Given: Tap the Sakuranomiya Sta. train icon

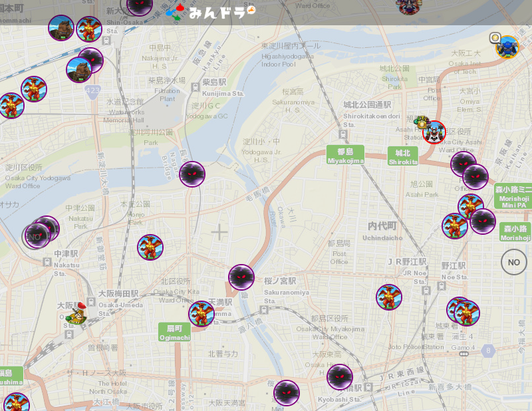Looking at the screenshot, I should 263,309.
